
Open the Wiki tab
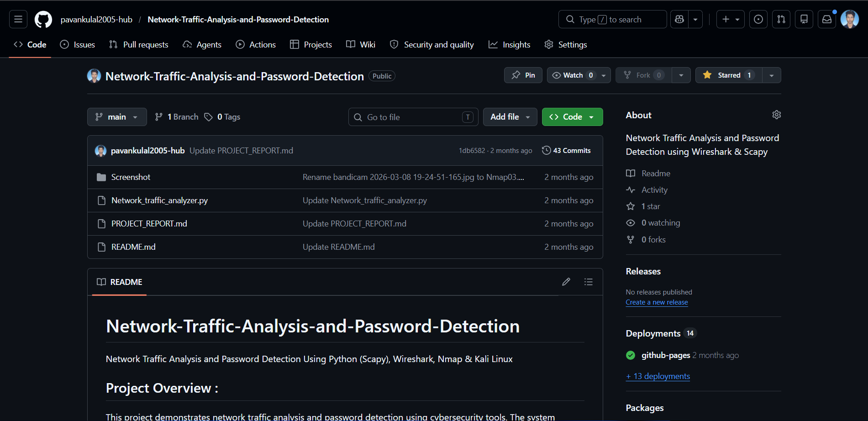pyautogui.click(x=361, y=45)
